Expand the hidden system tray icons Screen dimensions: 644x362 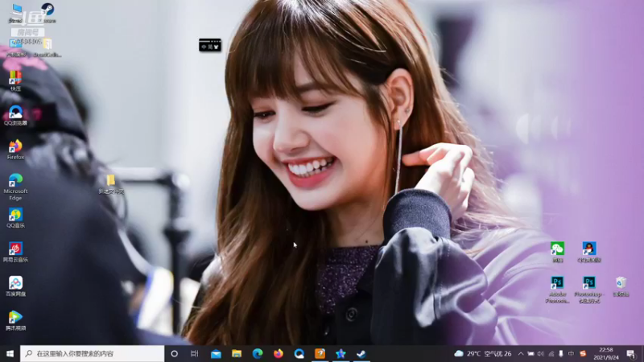pos(521,353)
